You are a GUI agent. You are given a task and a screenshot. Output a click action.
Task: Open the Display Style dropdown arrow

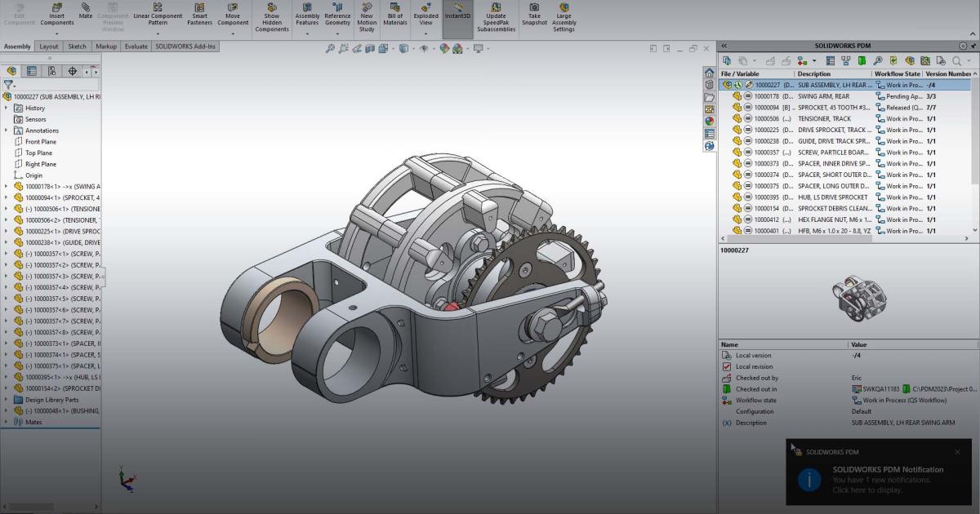pos(412,47)
